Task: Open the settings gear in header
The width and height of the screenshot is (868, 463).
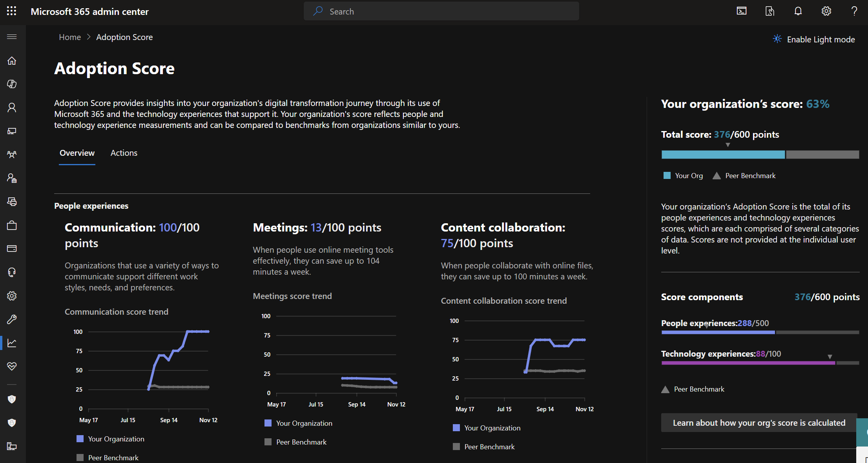Action: coord(826,11)
